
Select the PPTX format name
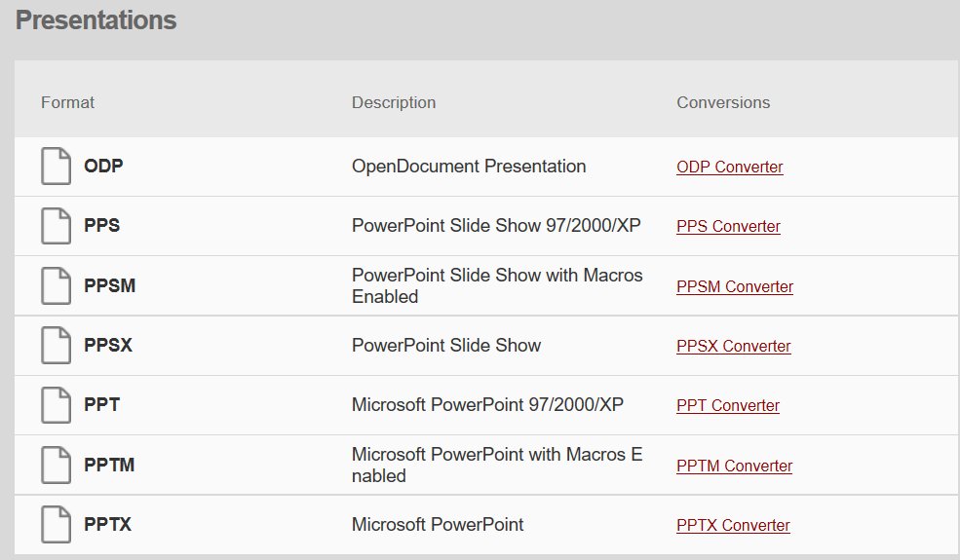[x=108, y=525]
